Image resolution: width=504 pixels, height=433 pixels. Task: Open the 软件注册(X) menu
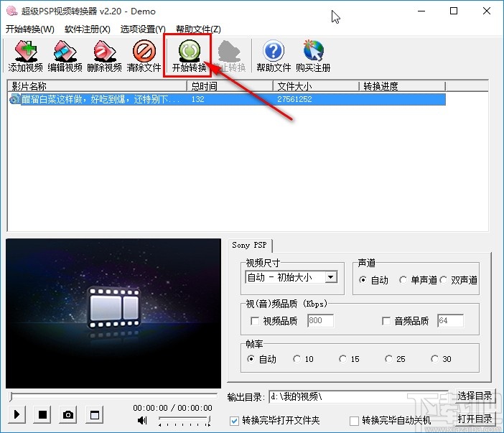pos(88,29)
